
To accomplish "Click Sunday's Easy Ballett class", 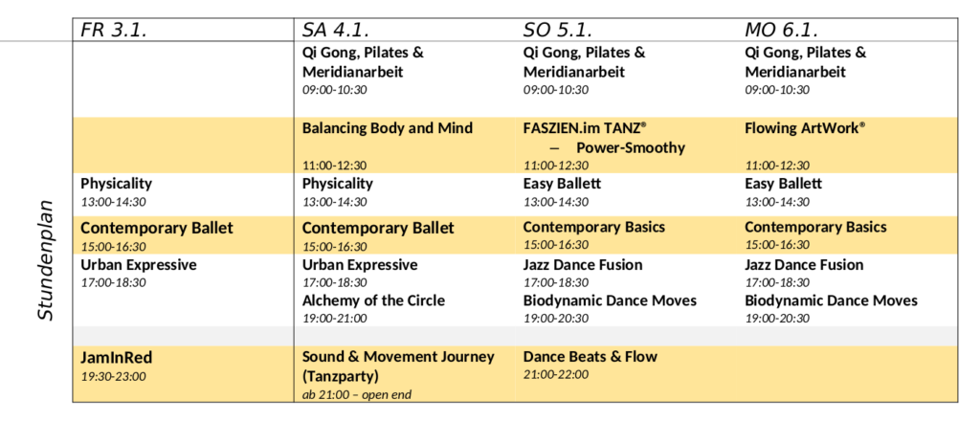I will point(562,184).
